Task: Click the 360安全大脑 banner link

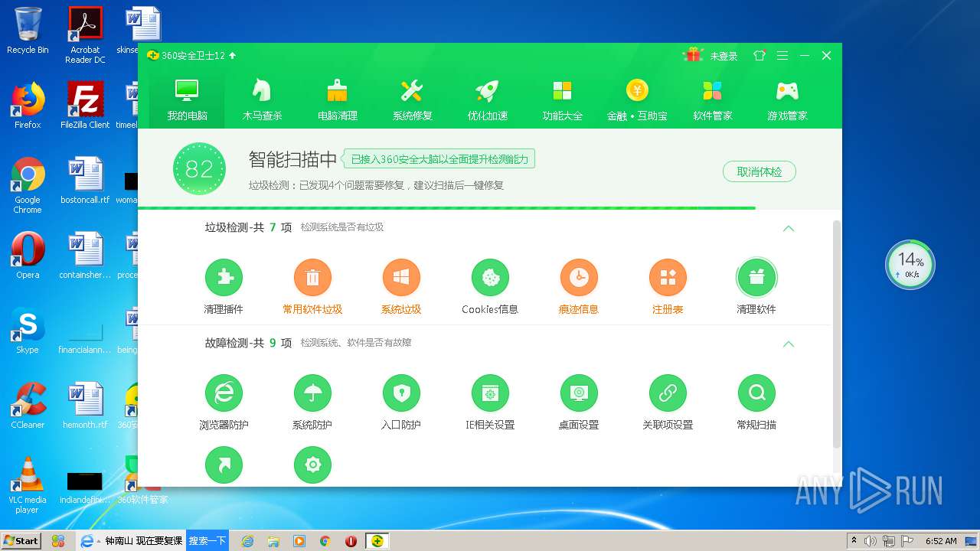Action: (439, 159)
